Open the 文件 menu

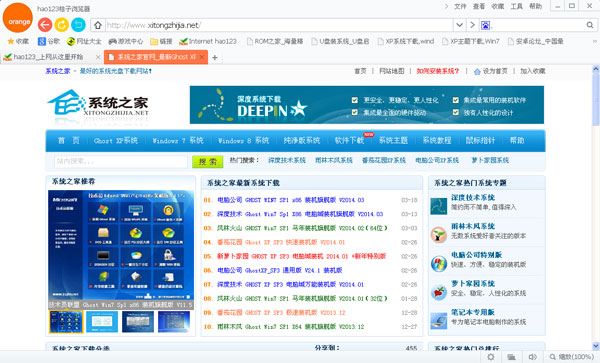pyautogui.click(x=460, y=6)
